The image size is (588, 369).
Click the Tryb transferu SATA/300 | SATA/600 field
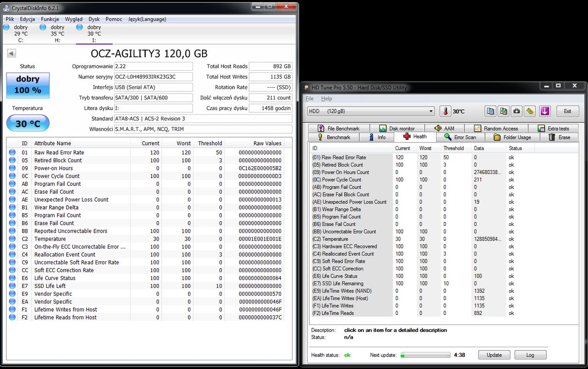[153, 97]
